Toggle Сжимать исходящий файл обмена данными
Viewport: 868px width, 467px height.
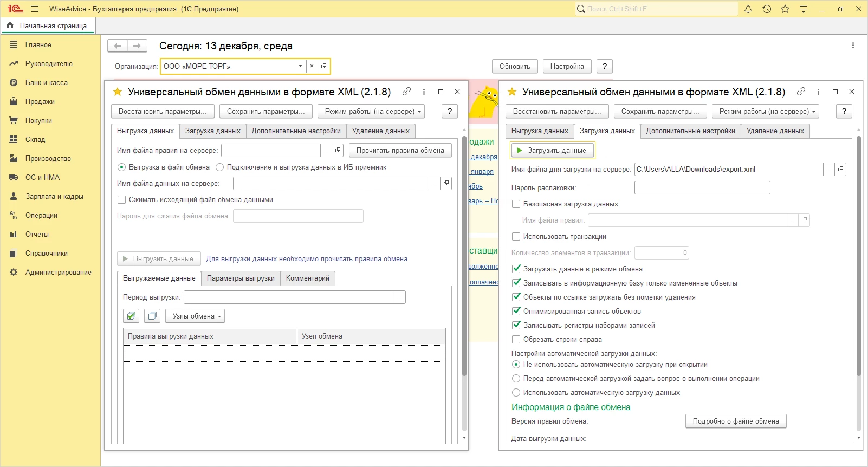coord(122,200)
